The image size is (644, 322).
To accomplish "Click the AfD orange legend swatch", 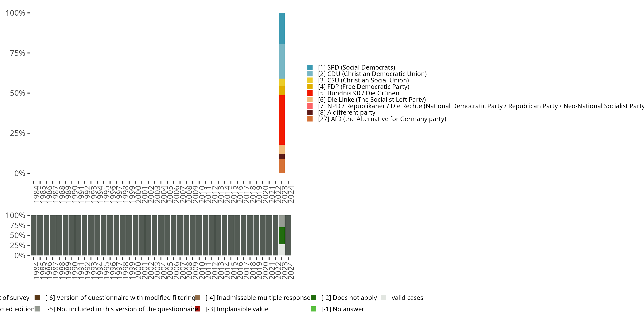I will click(310, 119).
